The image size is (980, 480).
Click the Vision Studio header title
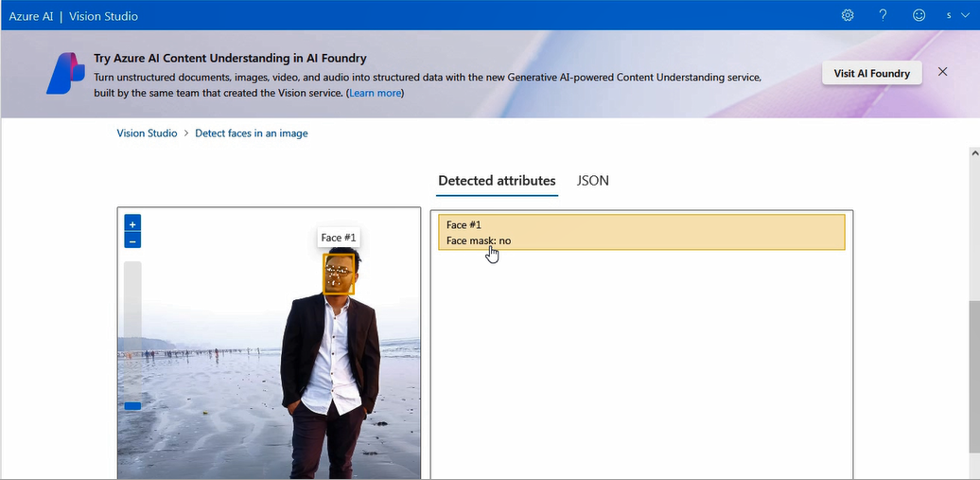coord(103,16)
